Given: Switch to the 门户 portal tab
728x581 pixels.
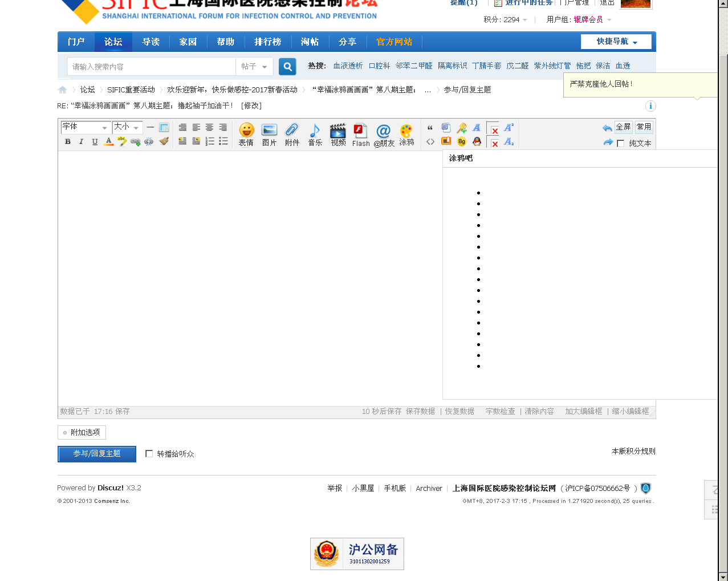Looking at the screenshot, I should tap(76, 42).
